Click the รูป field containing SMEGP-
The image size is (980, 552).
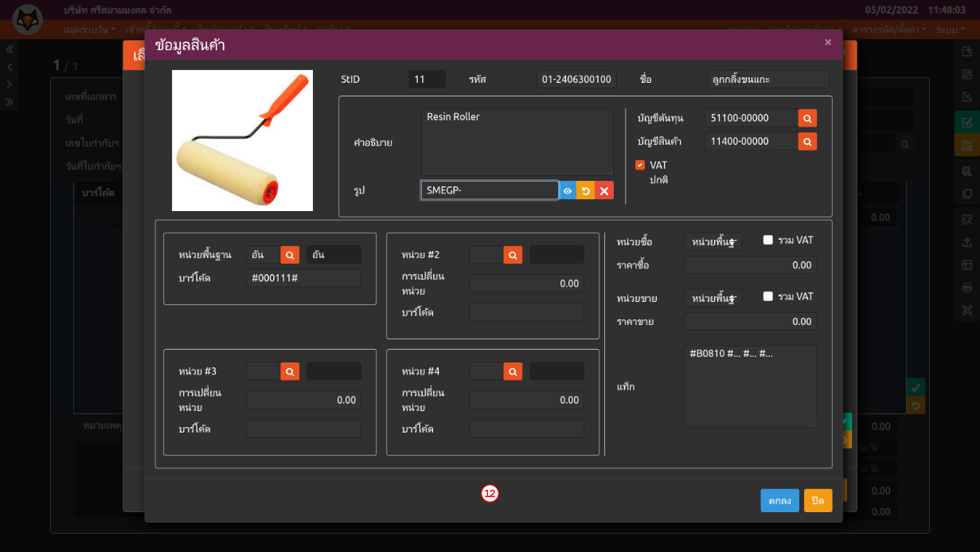pos(490,190)
